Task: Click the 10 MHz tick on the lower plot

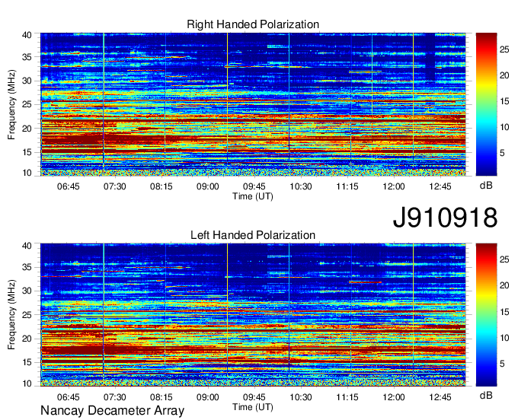Action: click(27, 383)
